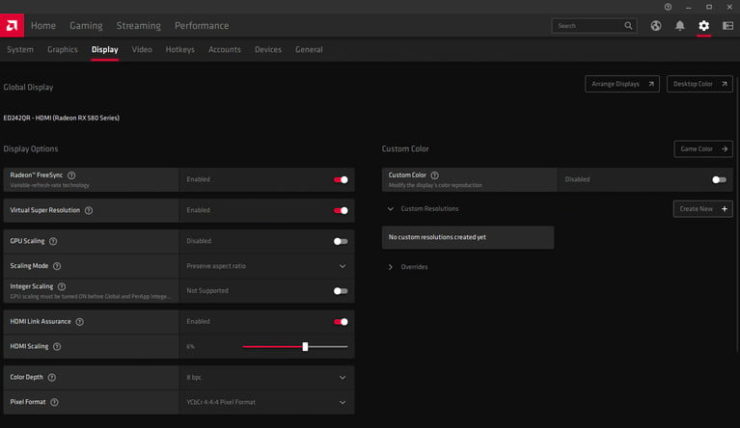Click the AMD logo icon

coord(12,25)
